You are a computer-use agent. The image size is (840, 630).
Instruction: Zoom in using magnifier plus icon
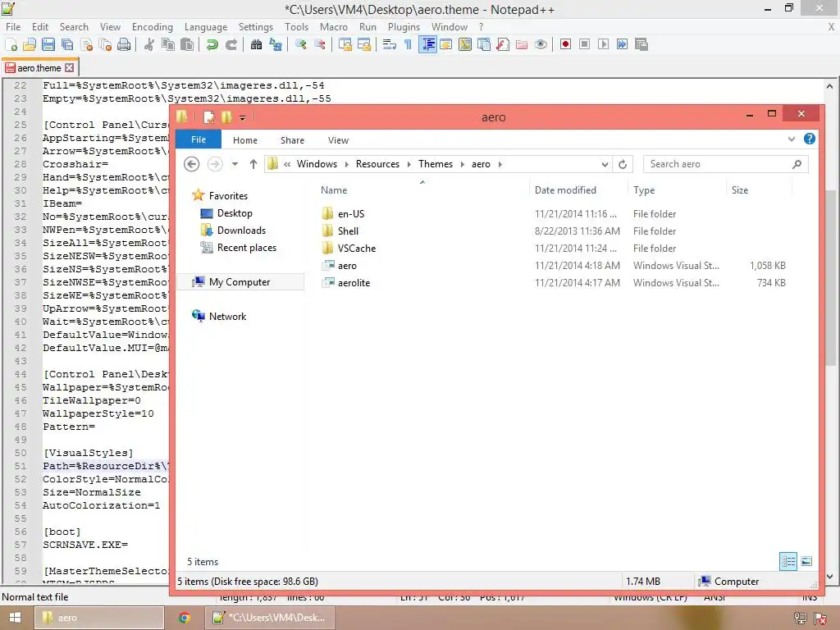pos(300,44)
